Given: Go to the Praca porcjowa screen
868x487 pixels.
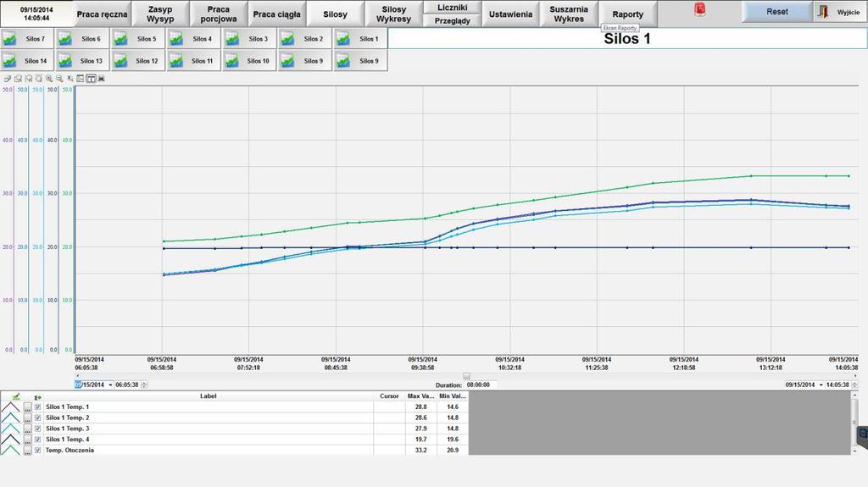Looking at the screenshot, I should 219,14.
